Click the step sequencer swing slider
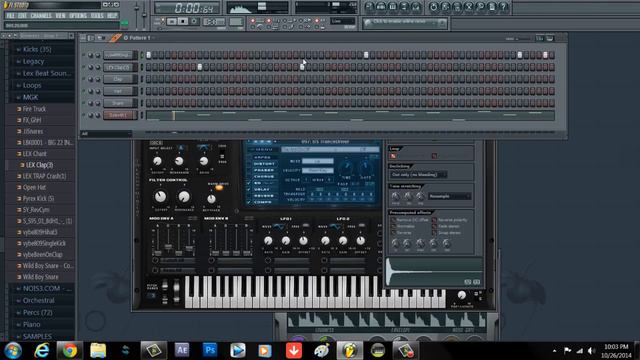Image resolution: width=640 pixels, height=360 pixels. point(522,38)
